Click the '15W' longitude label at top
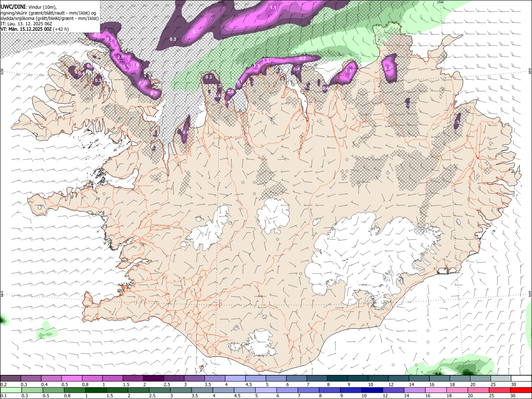The height and width of the screenshot is (399, 532). coord(441,2)
